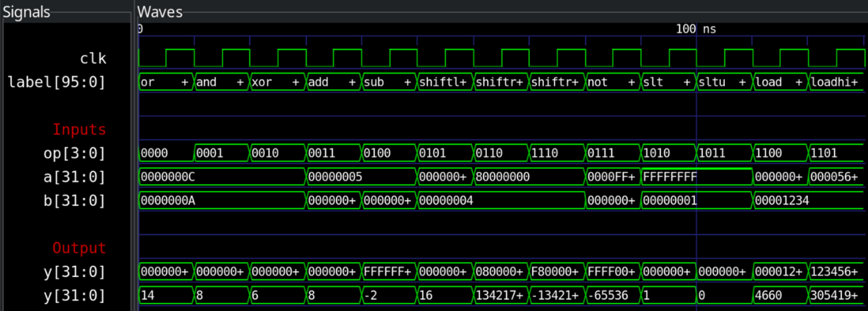
Task: Click y decimal value 134217+ segment
Action: [x=501, y=296]
